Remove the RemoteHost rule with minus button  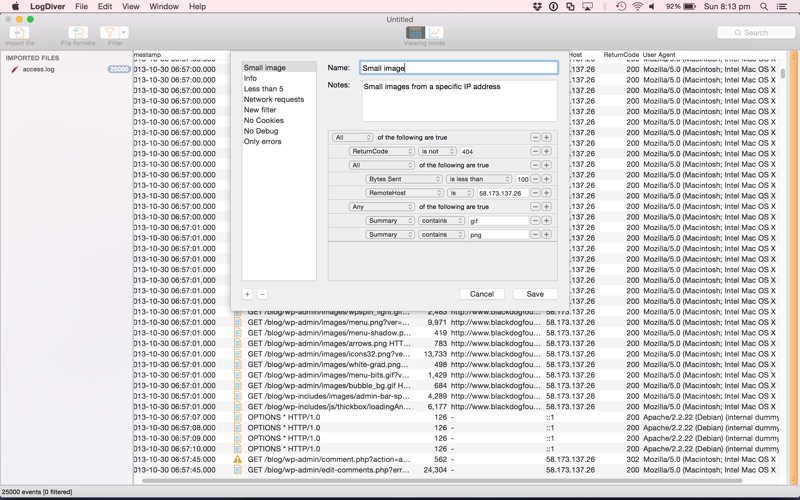[x=535, y=193]
